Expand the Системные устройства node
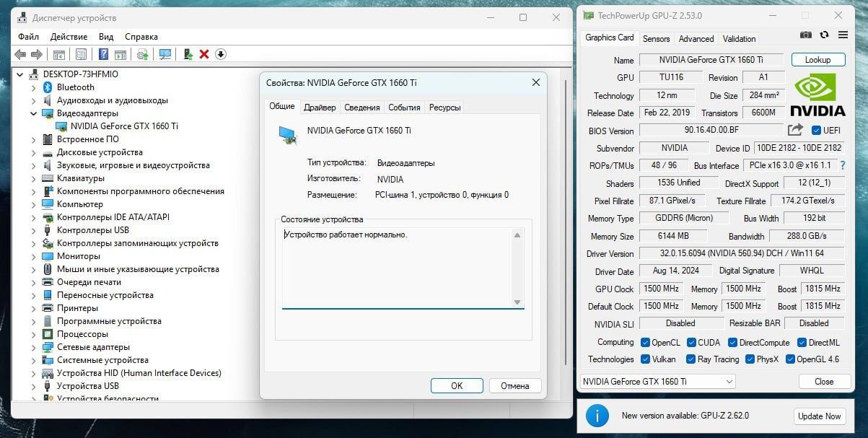This screenshot has height=438, width=868. click(x=33, y=360)
